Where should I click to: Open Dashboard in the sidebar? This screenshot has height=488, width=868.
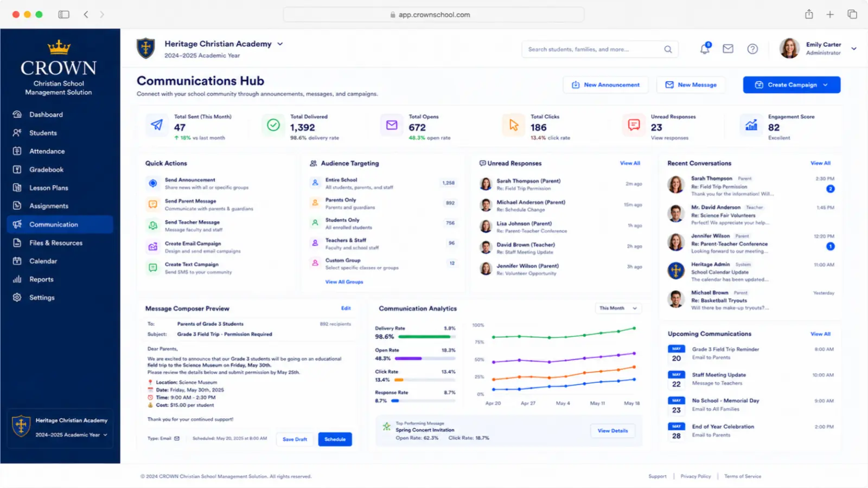(60, 114)
